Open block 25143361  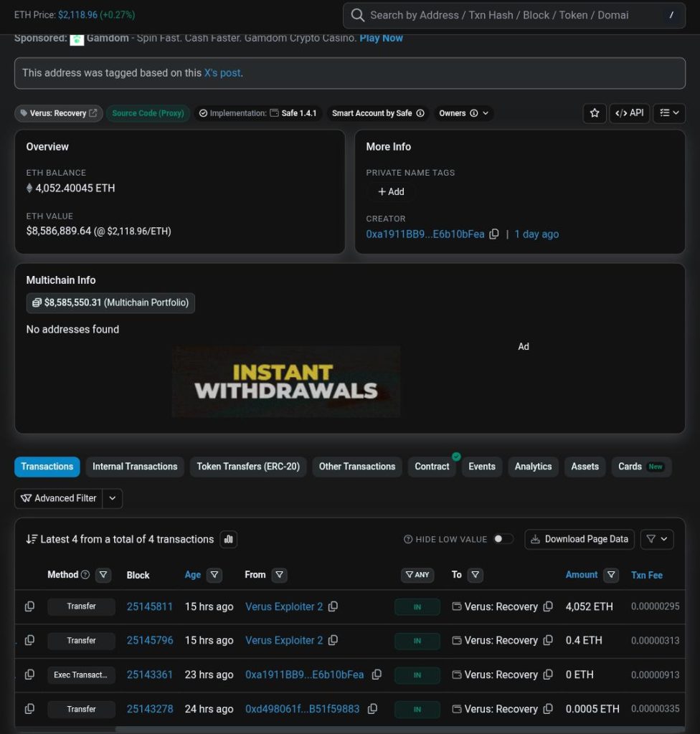149,675
